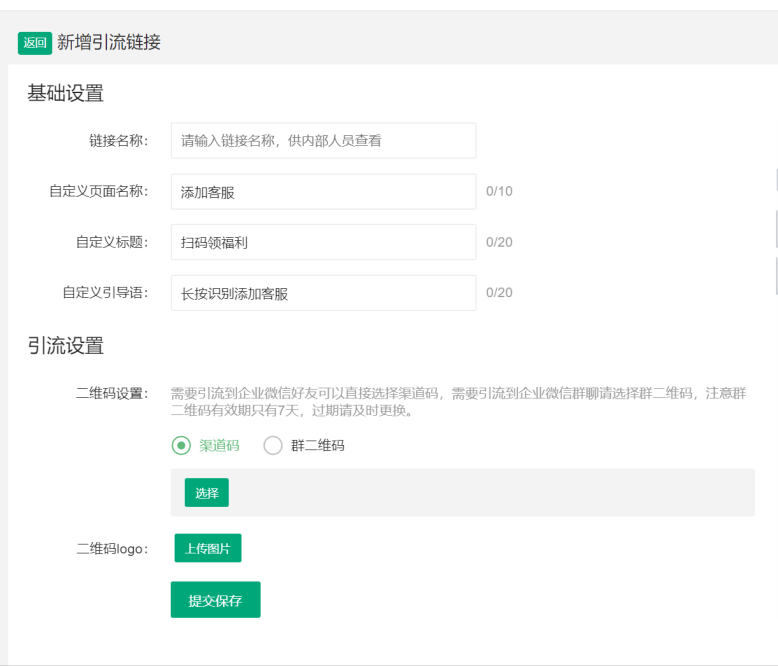The image size is (778, 666).
Task: Click the 自定义页面名称 label
Action: pyautogui.click(x=99, y=192)
